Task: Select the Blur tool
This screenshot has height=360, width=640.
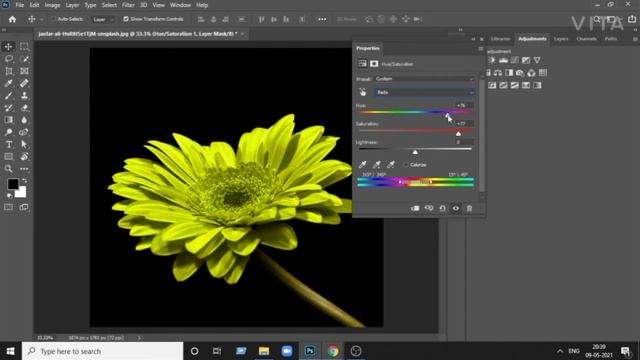Action: (24, 120)
